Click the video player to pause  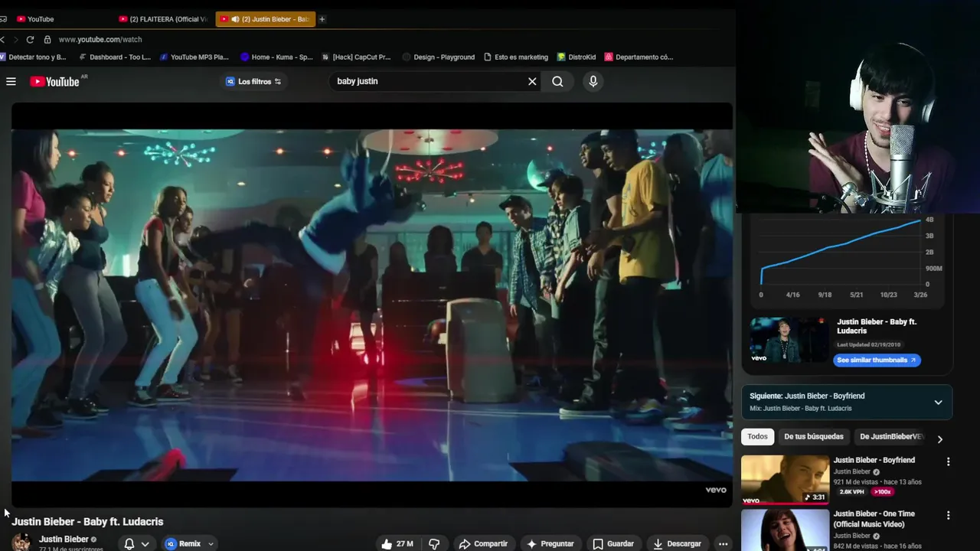coord(372,305)
